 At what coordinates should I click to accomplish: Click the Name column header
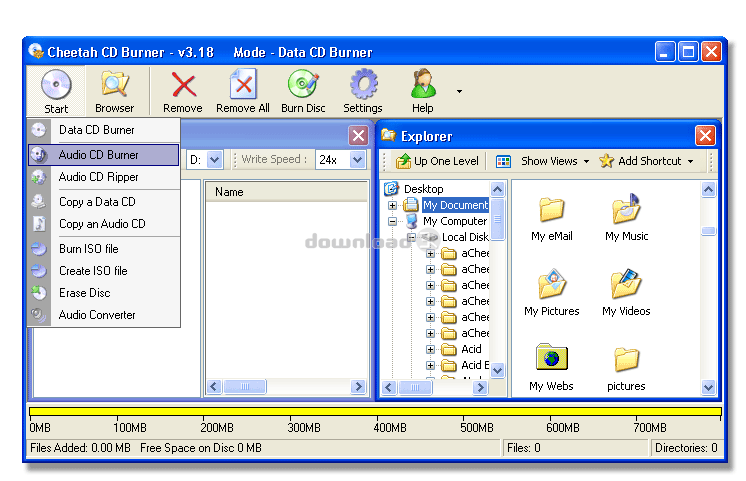pos(287,192)
